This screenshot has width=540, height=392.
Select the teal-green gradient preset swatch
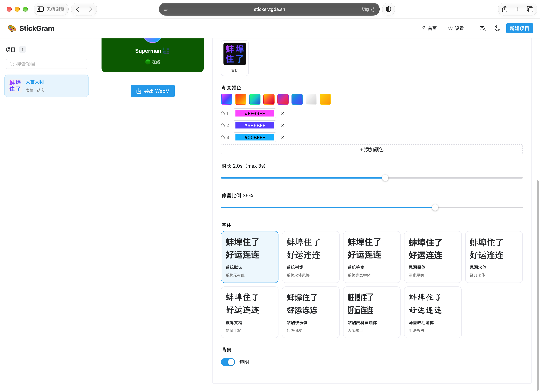point(254,99)
